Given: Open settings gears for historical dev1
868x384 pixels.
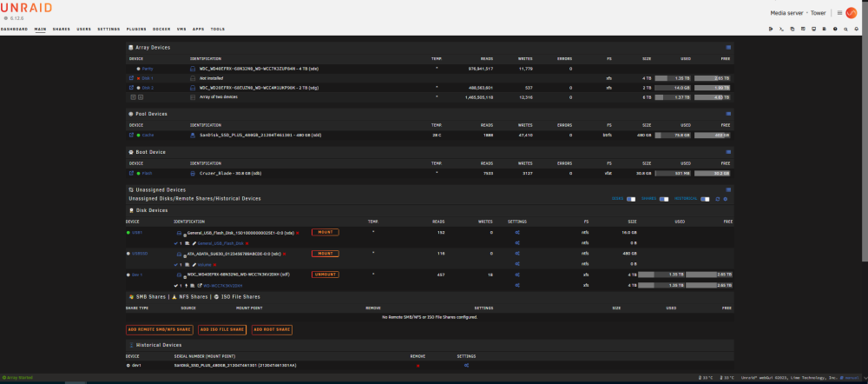Looking at the screenshot, I should point(467,366).
